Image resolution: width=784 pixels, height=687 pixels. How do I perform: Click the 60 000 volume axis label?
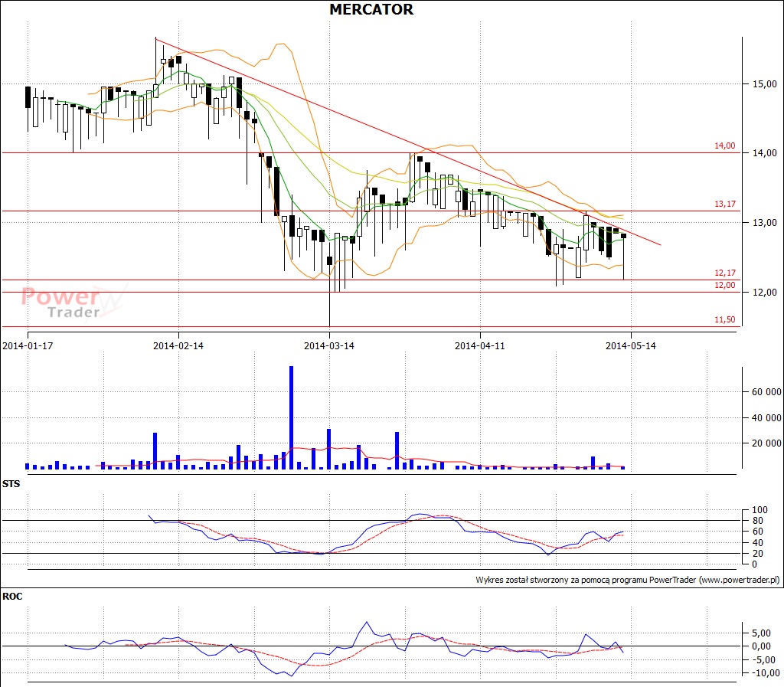[x=766, y=392]
